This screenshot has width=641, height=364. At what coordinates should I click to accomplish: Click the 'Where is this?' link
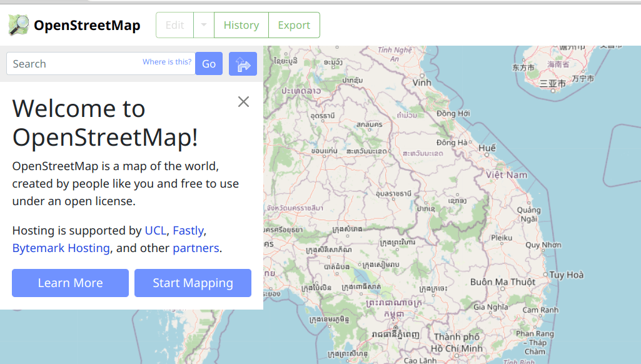pyautogui.click(x=167, y=62)
